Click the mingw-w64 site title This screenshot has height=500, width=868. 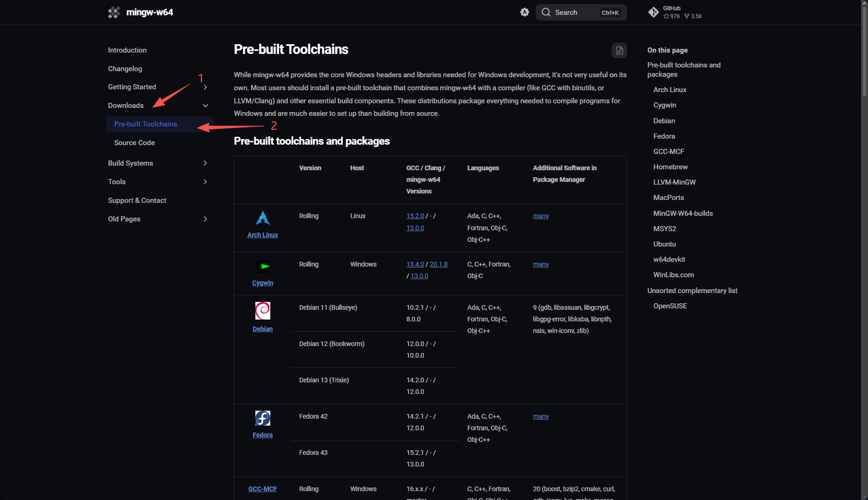150,13
